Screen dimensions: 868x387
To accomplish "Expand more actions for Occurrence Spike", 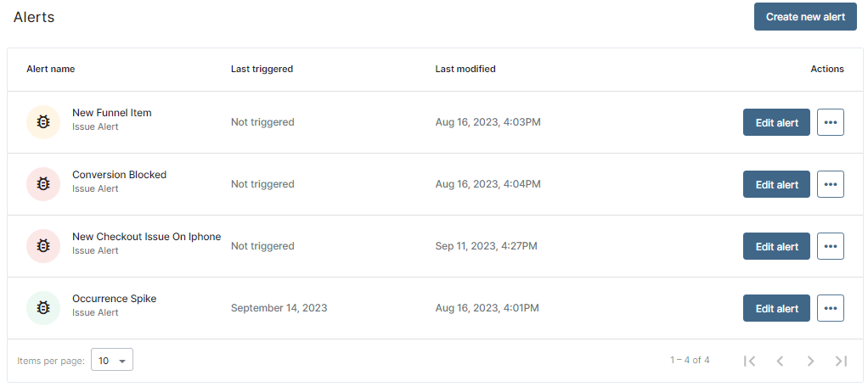I will point(831,308).
